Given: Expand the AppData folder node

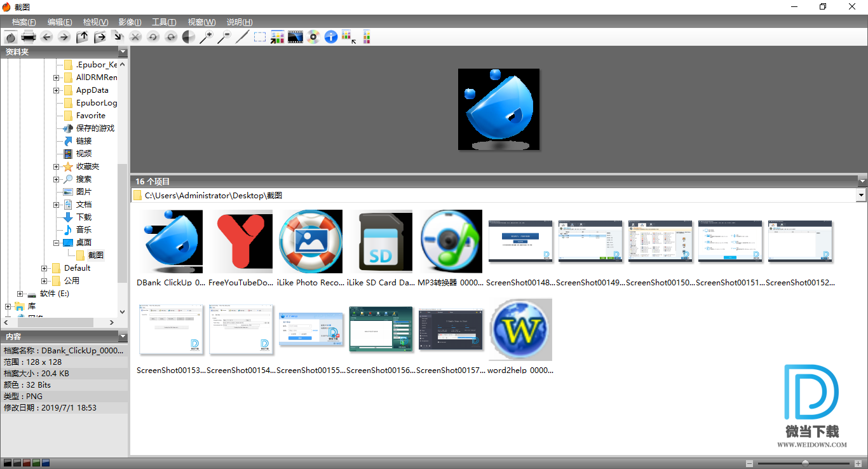Looking at the screenshot, I should pos(56,90).
